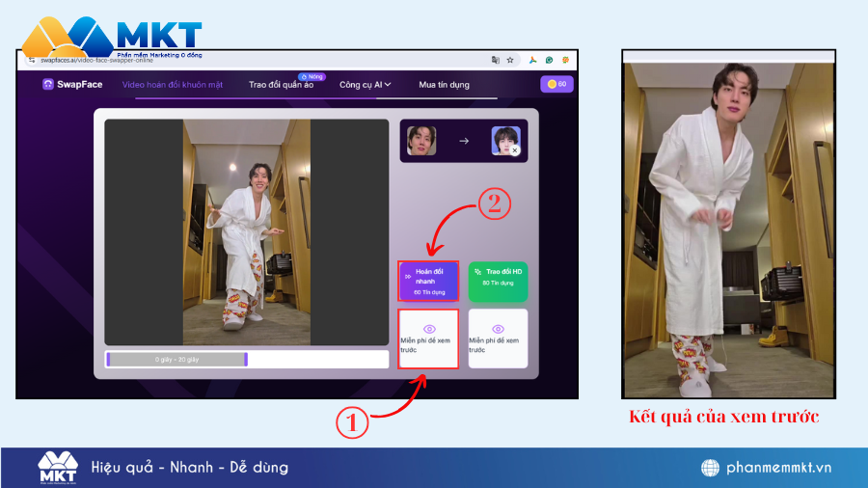Click the 0 giây - 20 giây range bar

click(x=177, y=359)
